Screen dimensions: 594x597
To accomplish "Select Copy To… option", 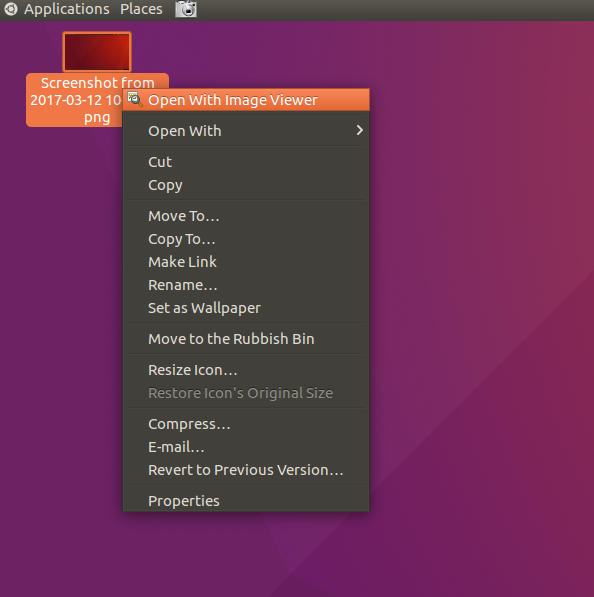I will coord(246,239).
